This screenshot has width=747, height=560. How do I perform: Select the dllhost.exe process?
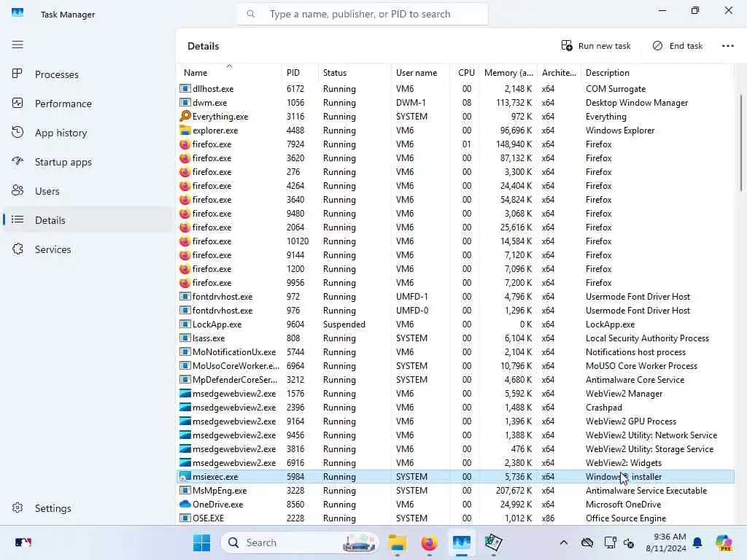456,88
